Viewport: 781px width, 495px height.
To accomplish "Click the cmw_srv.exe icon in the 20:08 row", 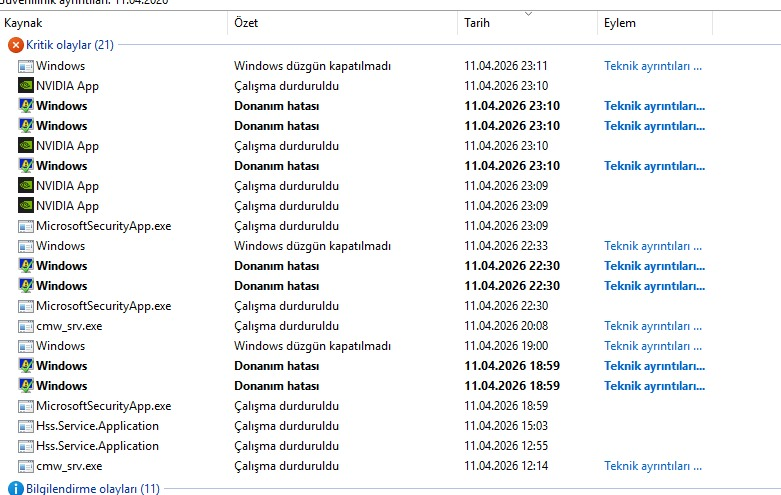I will point(26,326).
